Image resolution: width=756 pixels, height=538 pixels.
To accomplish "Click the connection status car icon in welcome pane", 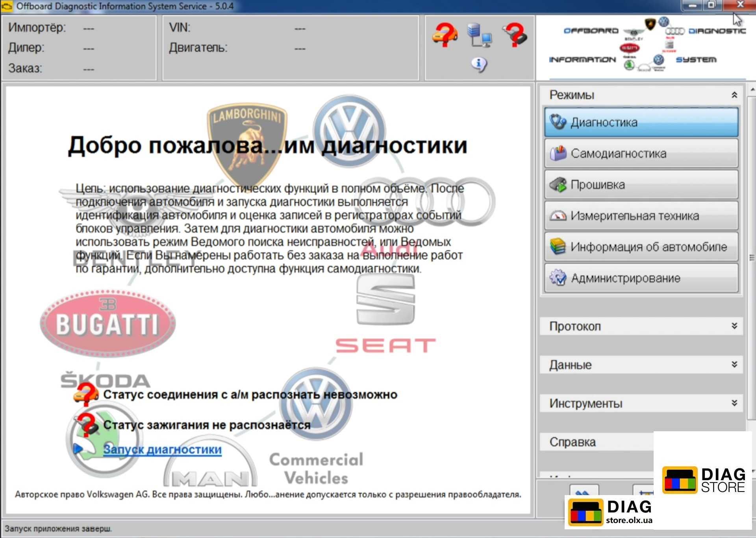I will (86, 394).
